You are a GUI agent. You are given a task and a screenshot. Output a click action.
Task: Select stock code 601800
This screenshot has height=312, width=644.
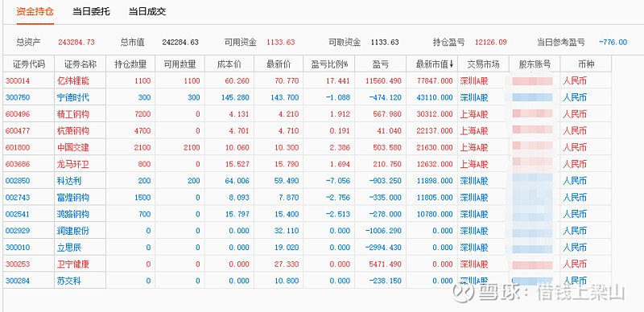tap(18, 147)
